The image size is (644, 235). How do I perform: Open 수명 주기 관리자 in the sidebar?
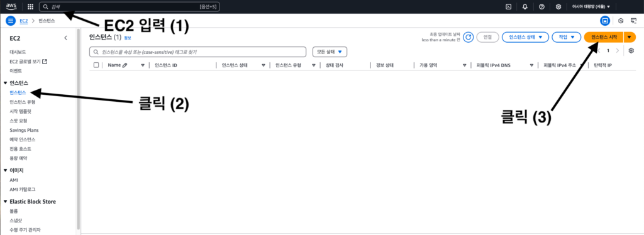point(25,230)
